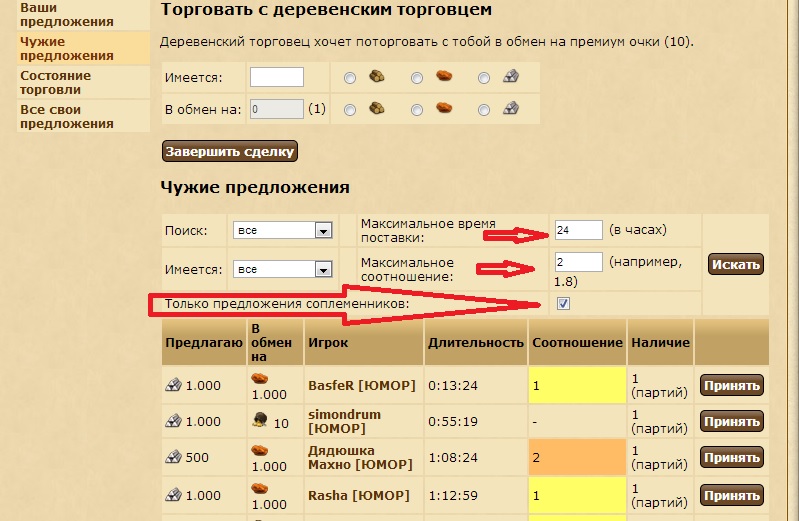Click the Наличие column header
This screenshot has width=799, height=521.
(660, 343)
